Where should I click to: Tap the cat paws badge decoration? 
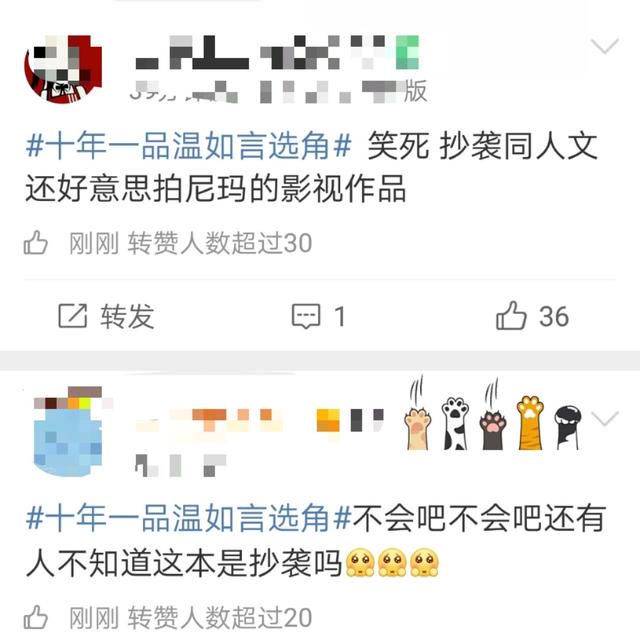click(x=492, y=413)
